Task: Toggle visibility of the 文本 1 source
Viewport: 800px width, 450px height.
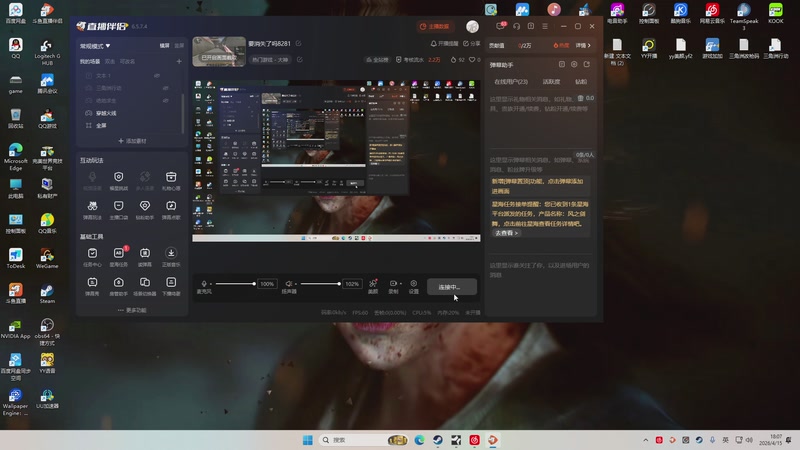Action: (x=157, y=76)
